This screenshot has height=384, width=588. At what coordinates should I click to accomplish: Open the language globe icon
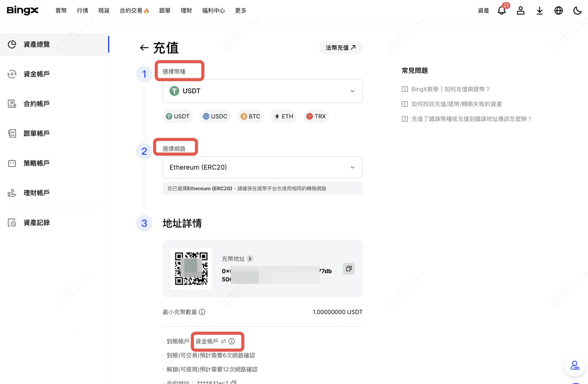click(558, 11)
